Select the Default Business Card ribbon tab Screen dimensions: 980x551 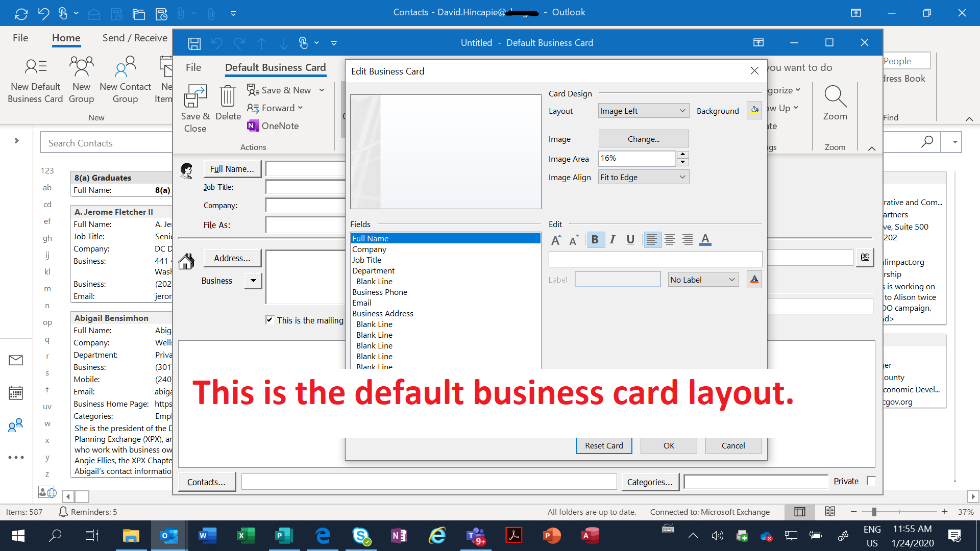(276, 67)
